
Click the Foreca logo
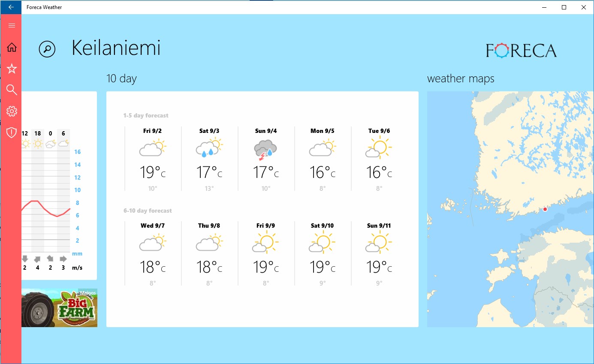521,51
